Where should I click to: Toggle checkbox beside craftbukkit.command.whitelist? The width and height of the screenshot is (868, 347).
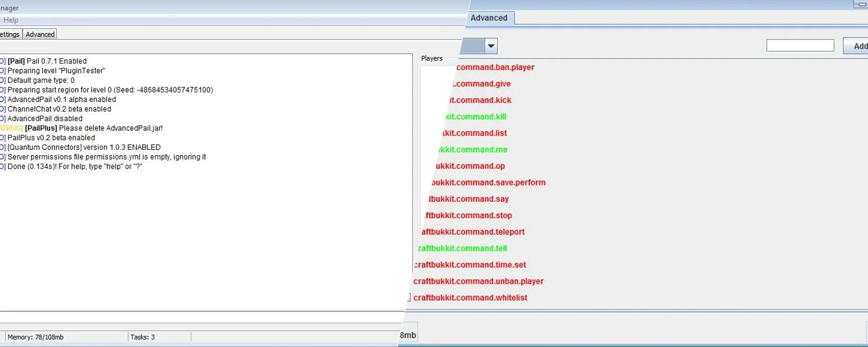click(408, 298)
